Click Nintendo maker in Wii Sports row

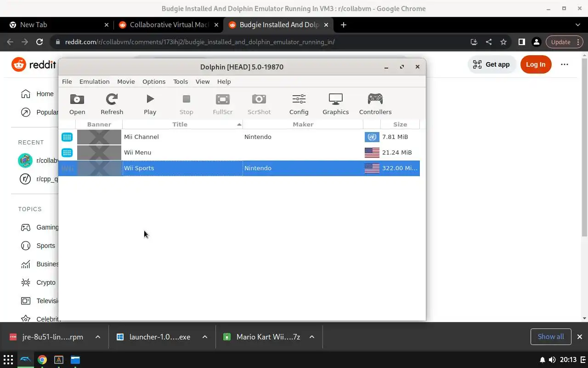coord(258,168)
